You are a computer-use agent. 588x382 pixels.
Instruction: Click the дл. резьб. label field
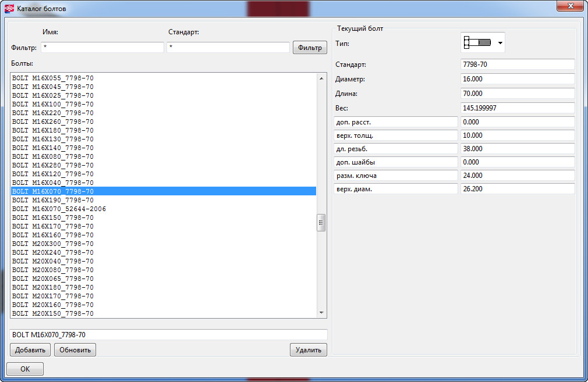click(x=396, y=149)
